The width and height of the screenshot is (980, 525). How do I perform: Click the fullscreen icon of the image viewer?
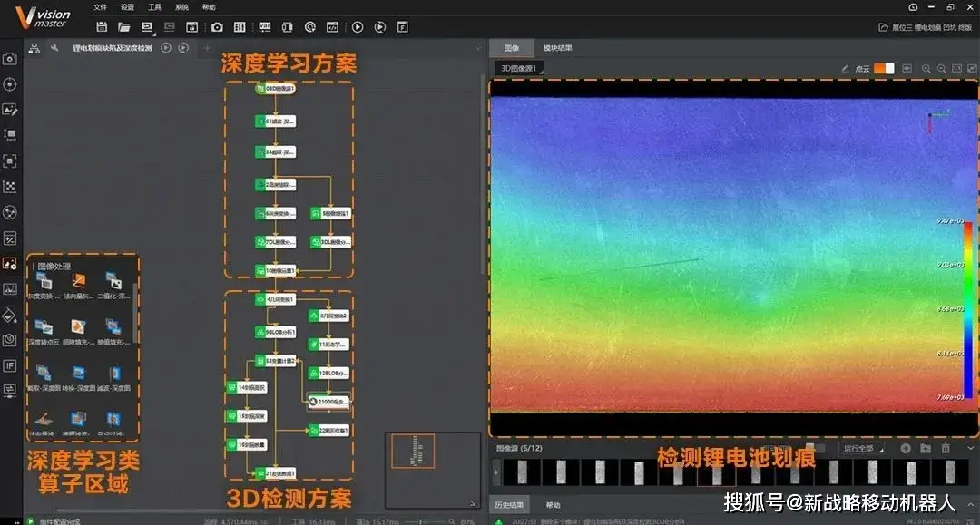tap(972, 68)
